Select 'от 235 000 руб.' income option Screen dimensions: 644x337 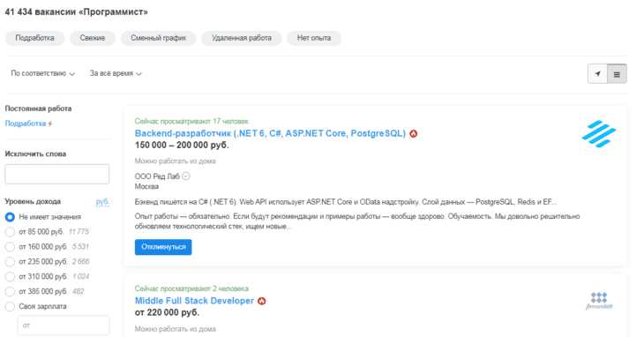point(10,261)
